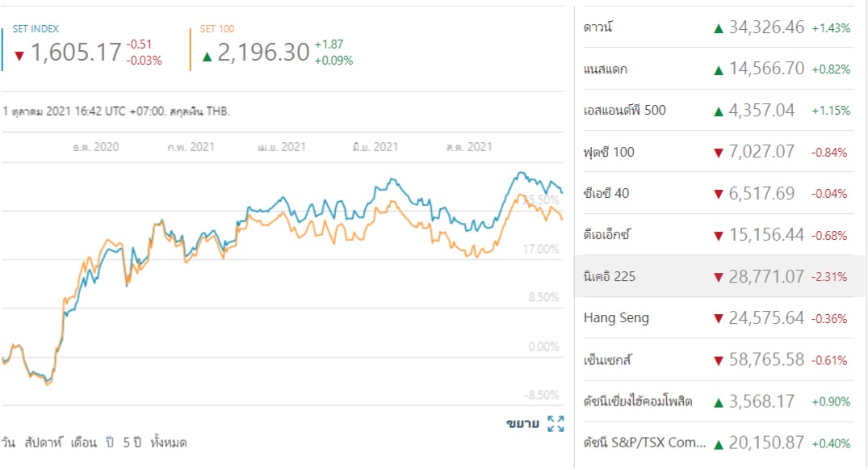868x470 pixels.
Task: Open the SET 100 label link
Action: (217, 29)
